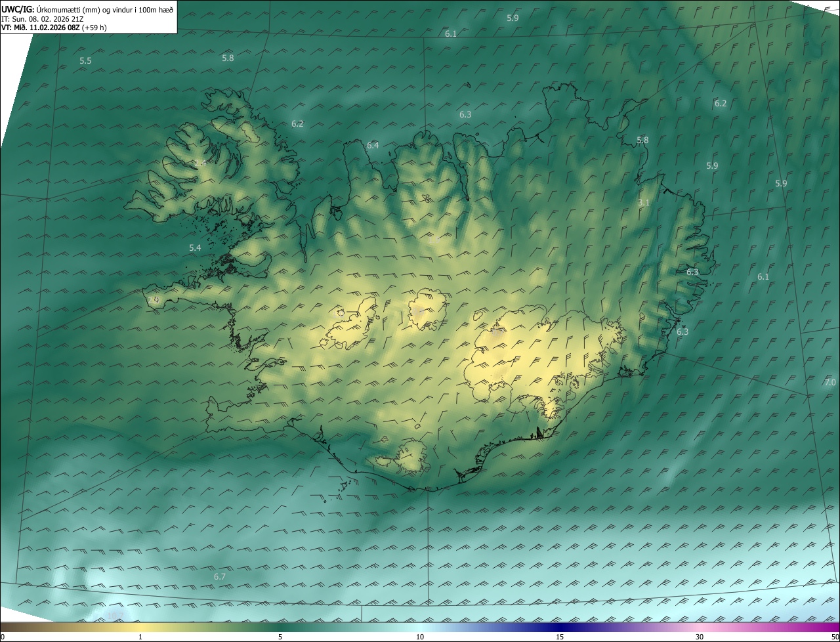The height and width of the screenshot is (642, 840).
Task: Click the 7.0 value label on the map
Action: click(x=830, y=382)
